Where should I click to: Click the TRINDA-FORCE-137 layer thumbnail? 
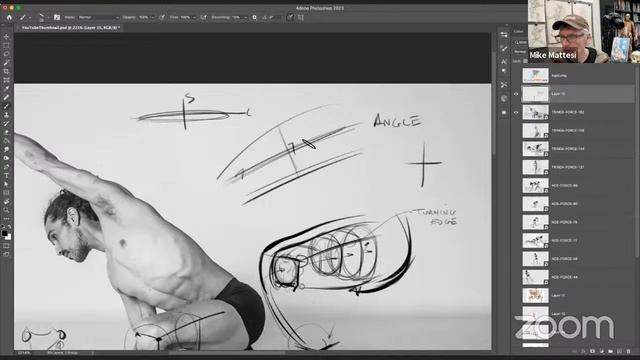(x=535, y=167)
